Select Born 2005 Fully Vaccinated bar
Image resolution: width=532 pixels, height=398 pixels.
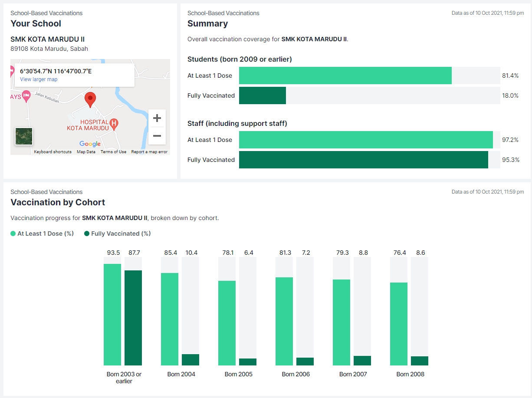(248, 362)
